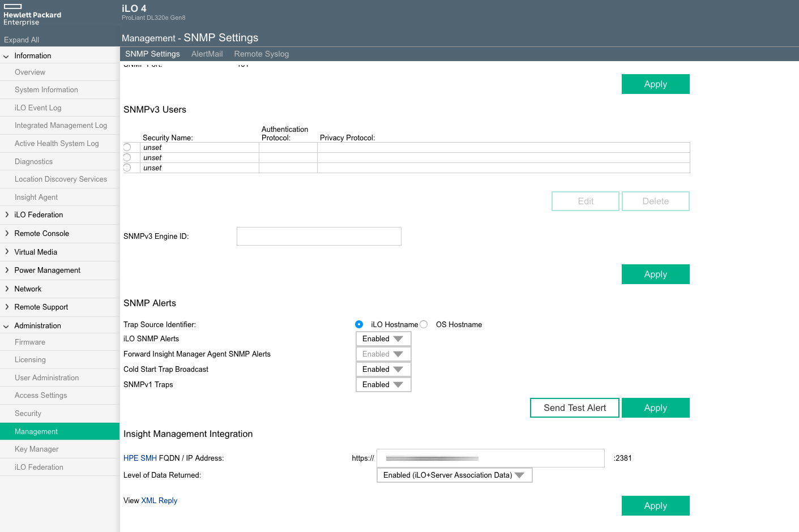Image resolution: width=799 pixels, height=532 pixels.
Task: Select the second unset SNMPv3 user radio
Action: (x=127, y=157)
